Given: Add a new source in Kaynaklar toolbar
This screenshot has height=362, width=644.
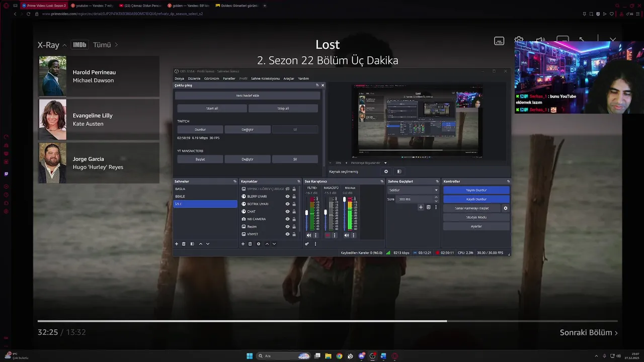Looking at the screenshot, I should click(x=243, y=244).
